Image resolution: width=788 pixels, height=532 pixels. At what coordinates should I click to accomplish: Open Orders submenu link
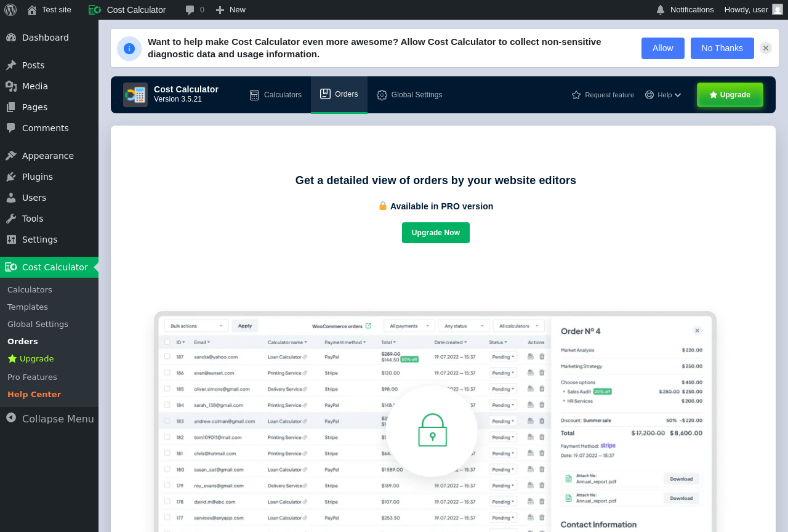point(23,341)
